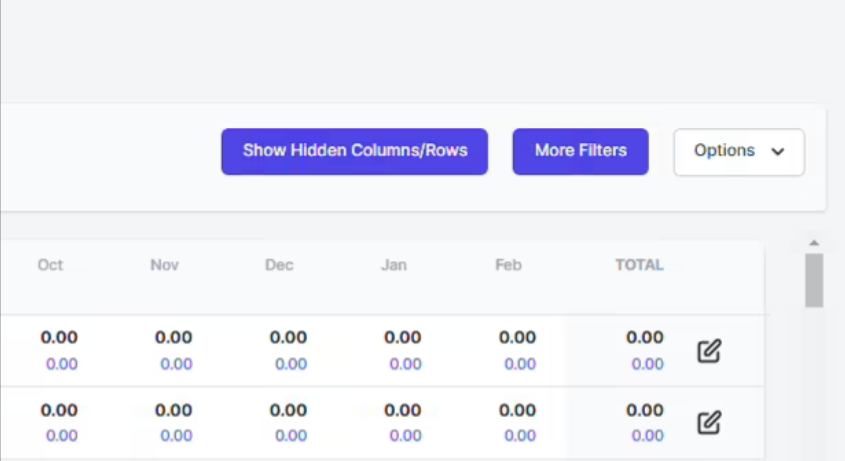This screenshot has height=461, width=845.
Task: Click Show Hidden Columns/Rows button
Action: click(x=355, y=152)
